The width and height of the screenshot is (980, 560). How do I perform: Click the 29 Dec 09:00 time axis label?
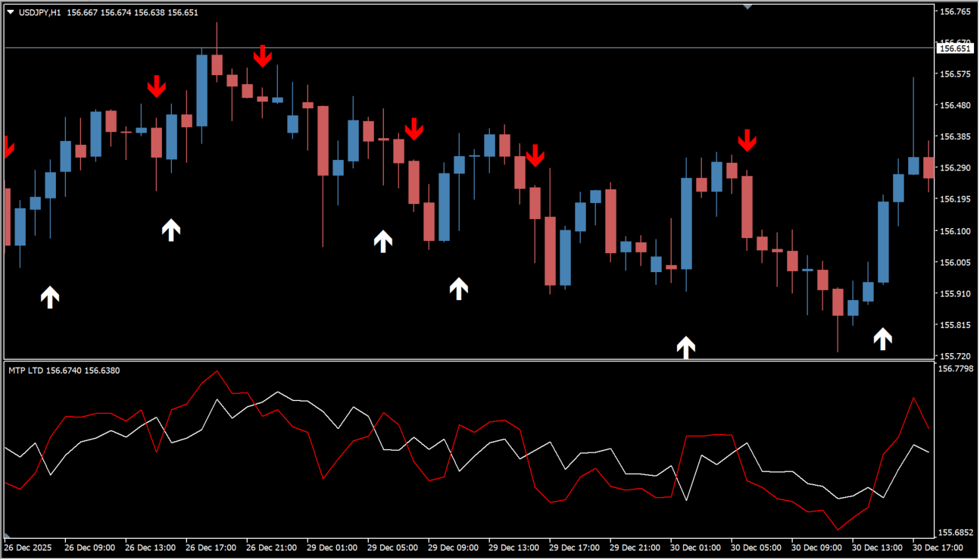pyautogui.click(x=453, y=547)
